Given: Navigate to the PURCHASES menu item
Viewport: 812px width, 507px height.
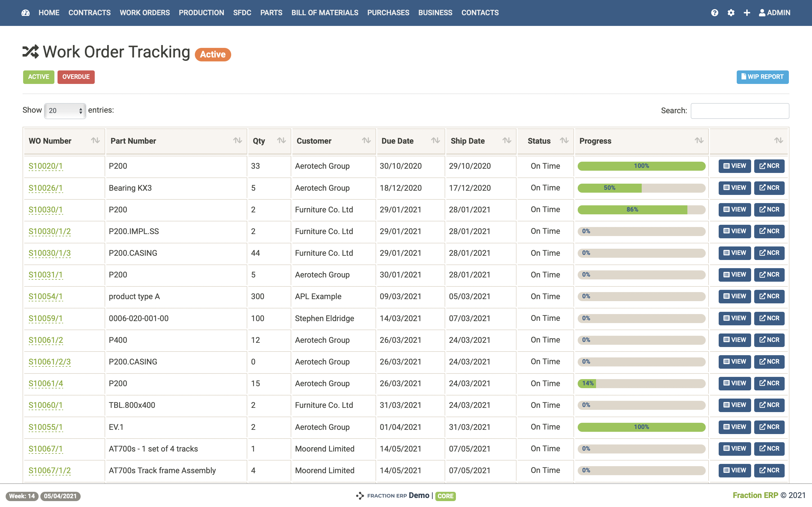Looking at the screenshot, I should click(388, 13).
